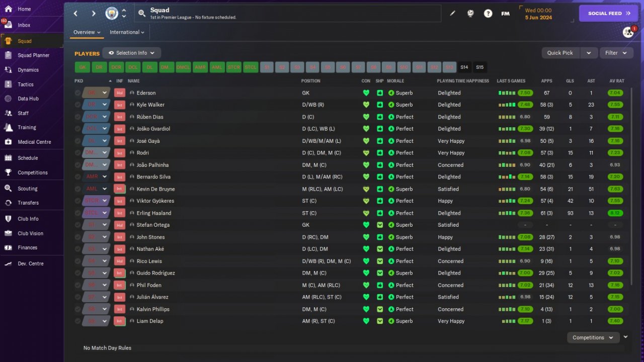Screen dimensions: 644x362
Task: Open Joško Gvardiol's player name link
Action: [153, 129]
